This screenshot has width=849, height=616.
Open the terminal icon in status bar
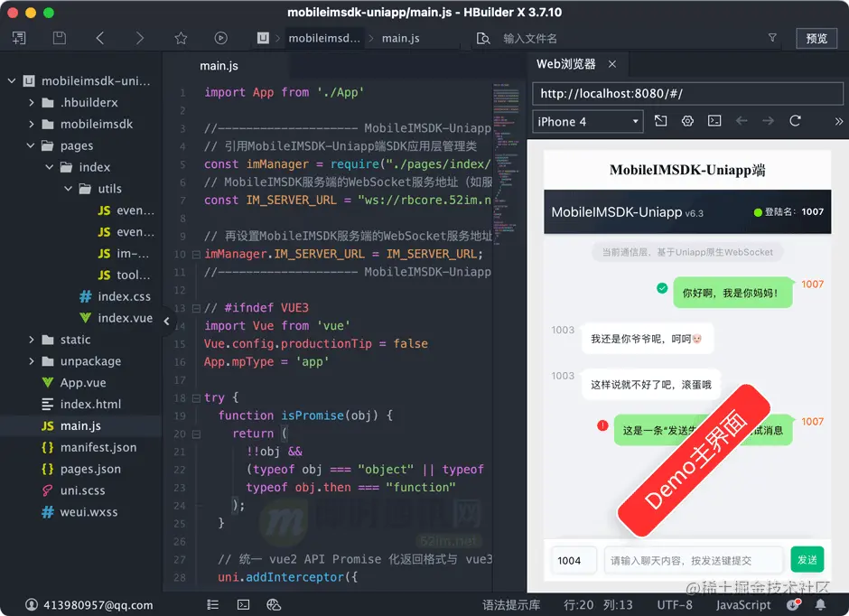(x=244, y=604)
